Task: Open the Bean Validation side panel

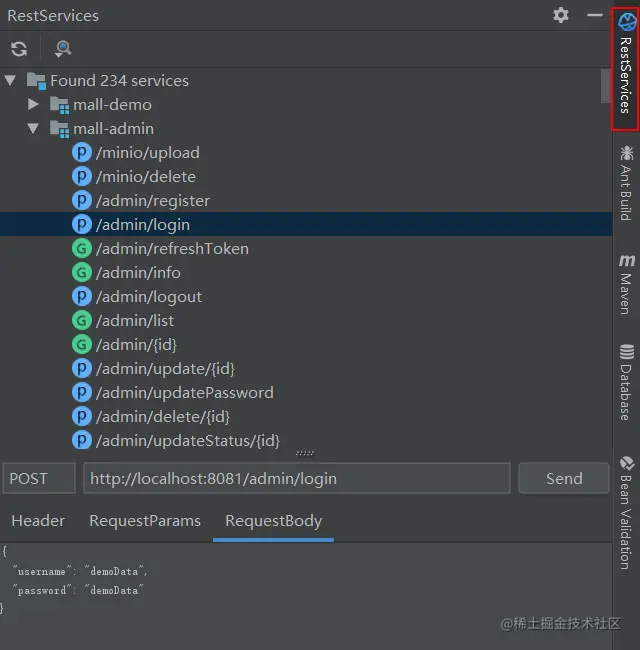Action: point(626,513)
